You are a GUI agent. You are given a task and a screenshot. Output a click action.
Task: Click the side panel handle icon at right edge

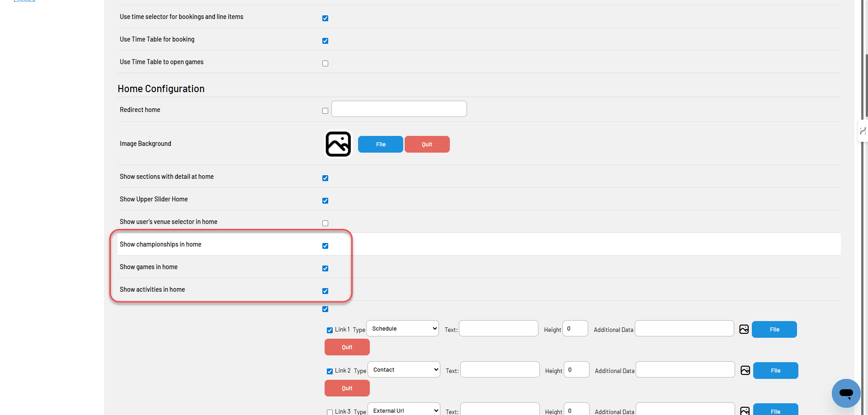863,131
